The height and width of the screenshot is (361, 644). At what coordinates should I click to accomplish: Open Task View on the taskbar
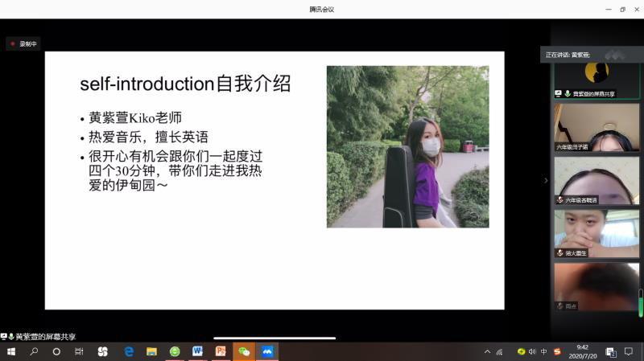click(x=79, y=351)
